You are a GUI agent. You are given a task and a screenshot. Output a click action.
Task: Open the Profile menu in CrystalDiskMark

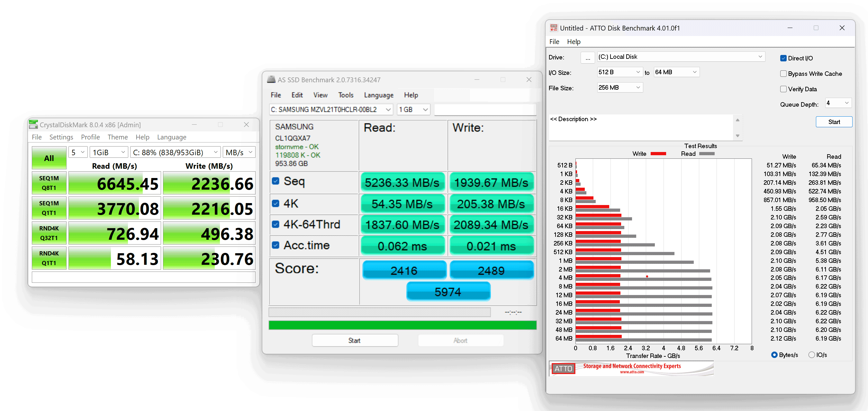tap(90, 137)
